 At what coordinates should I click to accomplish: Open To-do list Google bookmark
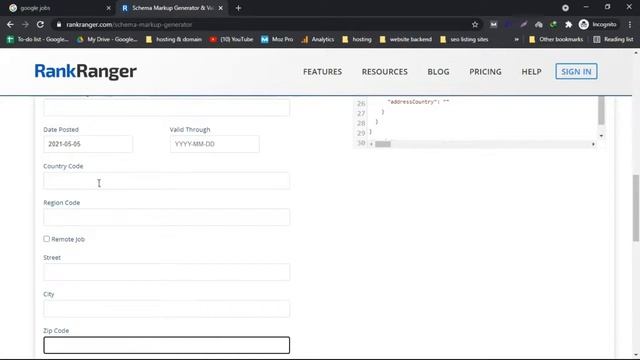tap(38, 39)
